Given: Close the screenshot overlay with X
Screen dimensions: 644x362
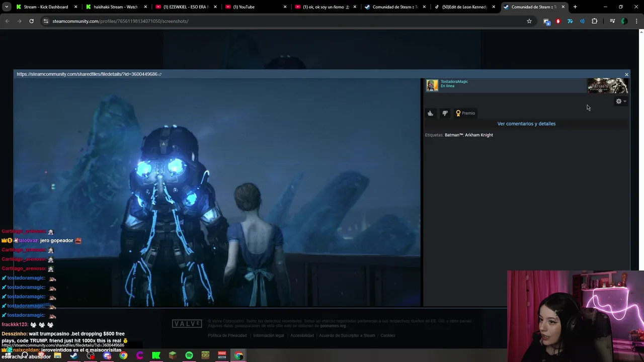Looking at the screenshot, I should coord(626,74).
